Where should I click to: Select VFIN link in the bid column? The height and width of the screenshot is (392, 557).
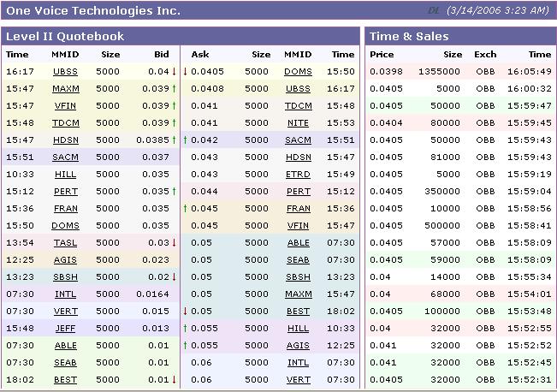[65, 105]
